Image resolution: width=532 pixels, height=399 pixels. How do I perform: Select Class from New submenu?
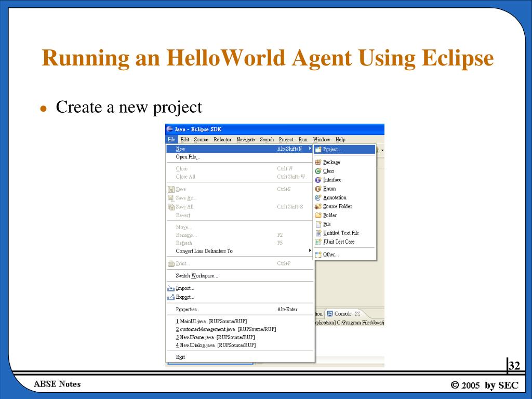pos(344,171)
